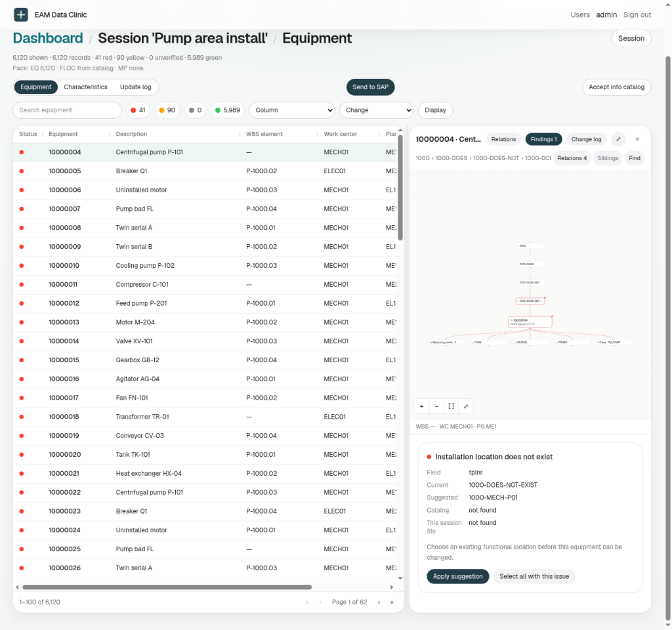The height and width of the screenshot is (630, 672).
Task: Open the Display options
Action: click(436, 110)
